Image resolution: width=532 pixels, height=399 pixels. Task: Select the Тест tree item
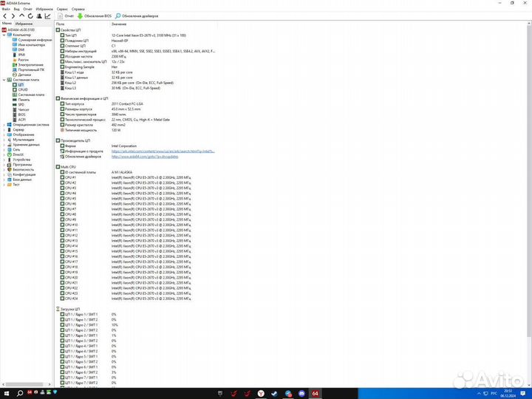click(13, 185)
